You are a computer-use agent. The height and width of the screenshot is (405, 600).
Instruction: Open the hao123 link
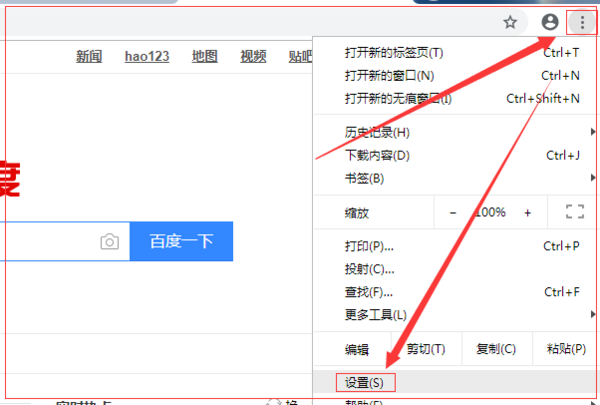point(146,56)
